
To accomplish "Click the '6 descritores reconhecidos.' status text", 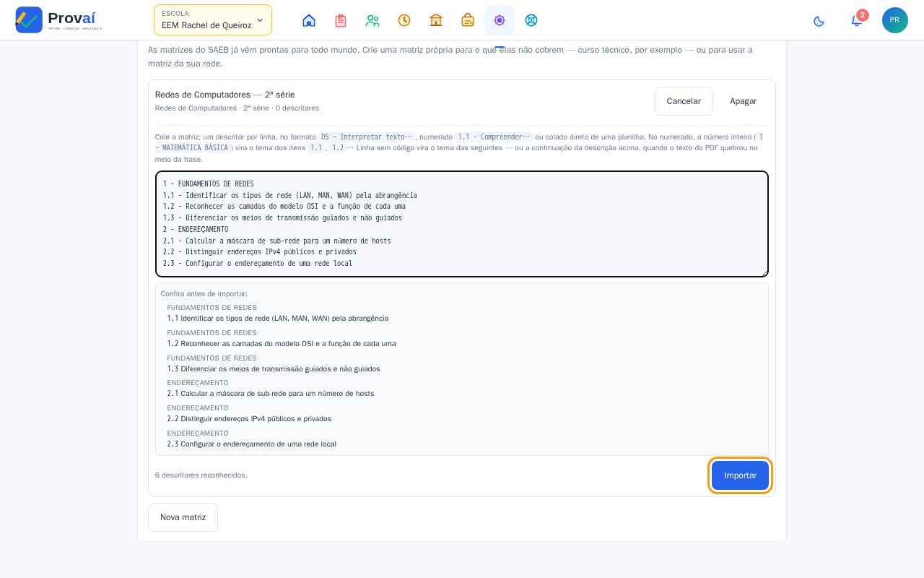I will click(x=201, y=475).
